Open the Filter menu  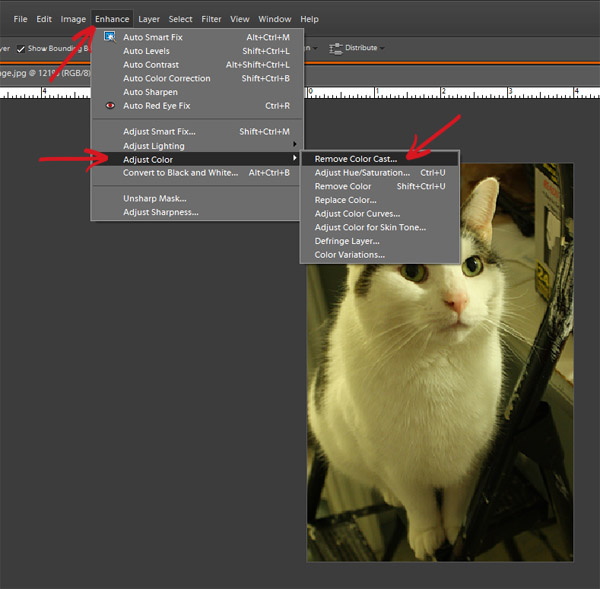[x=211, y=19]
